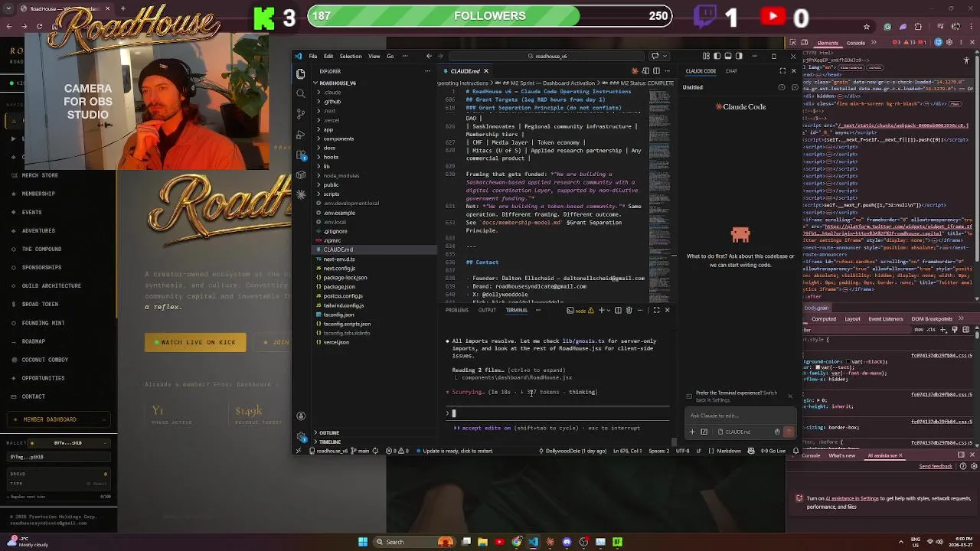Go back with the navigation arrow
The width and height of the screenshot is (980, 551).
[x=429, y=56]
